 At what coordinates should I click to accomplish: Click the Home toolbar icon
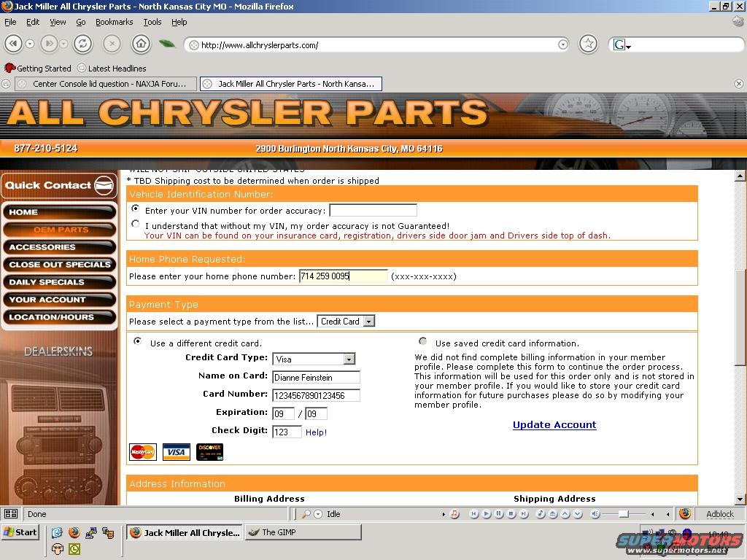coord(141,44)
